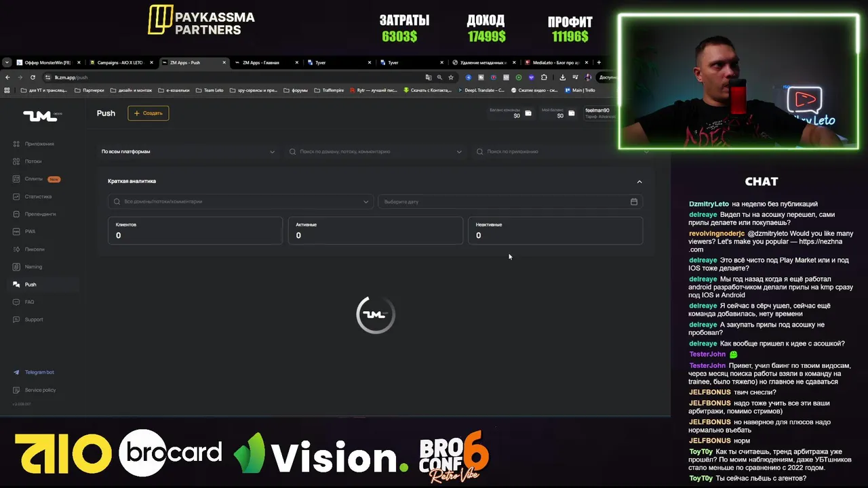868x488 pixels.
Task: Click the Создать button
Action: click(x=148, y=113)
